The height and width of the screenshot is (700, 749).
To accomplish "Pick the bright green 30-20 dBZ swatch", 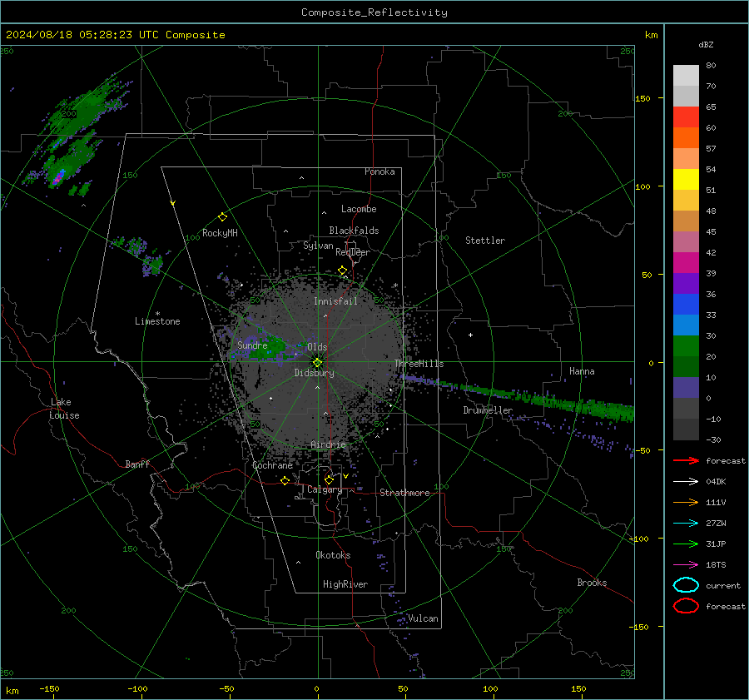I will [x=686, y=346].
